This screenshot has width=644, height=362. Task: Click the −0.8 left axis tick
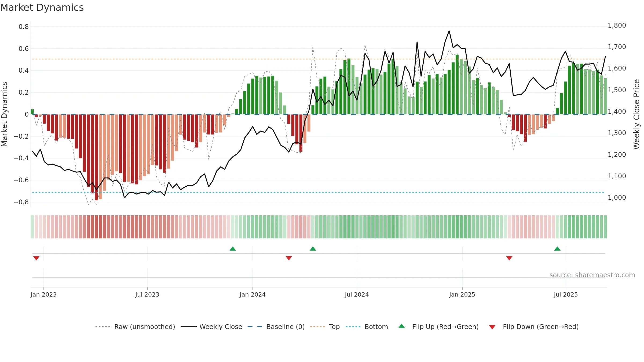click(x=21, y=202)
